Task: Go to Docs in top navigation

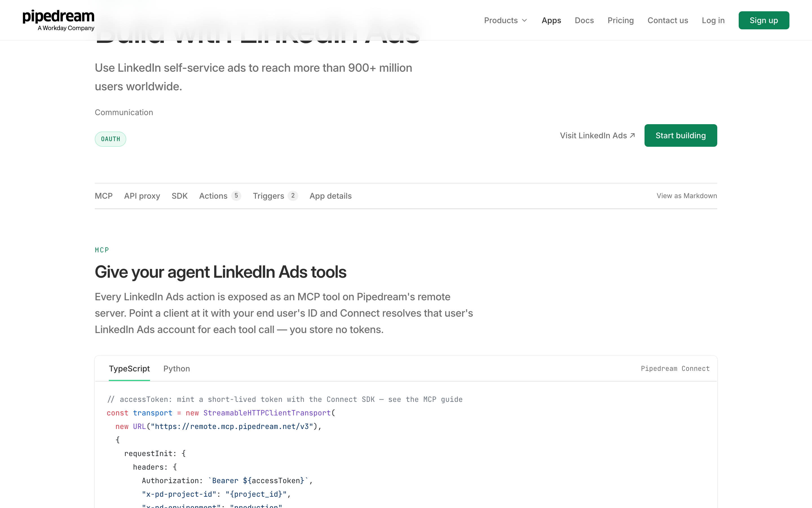Action: 584,21
